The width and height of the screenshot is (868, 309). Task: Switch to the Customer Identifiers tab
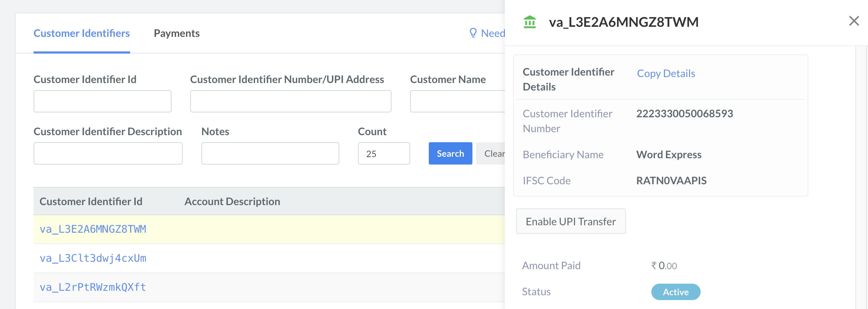click(x=82, y=33)
